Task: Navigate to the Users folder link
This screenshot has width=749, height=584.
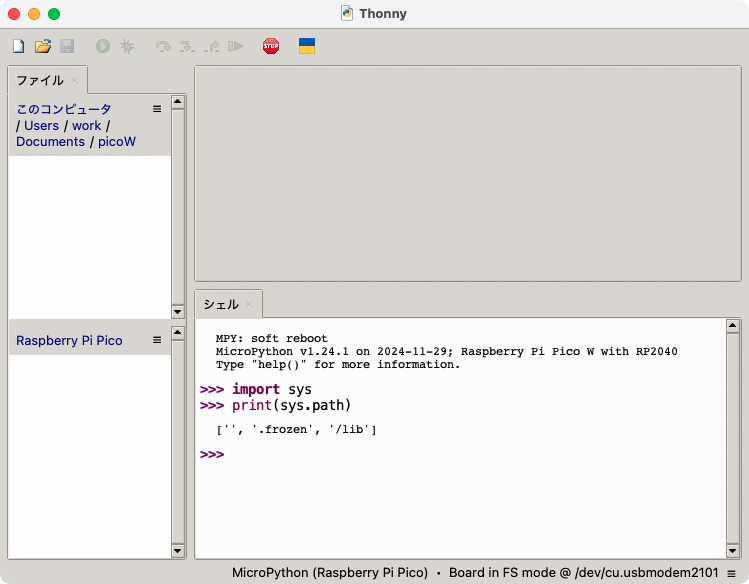Action: point(42,126)
